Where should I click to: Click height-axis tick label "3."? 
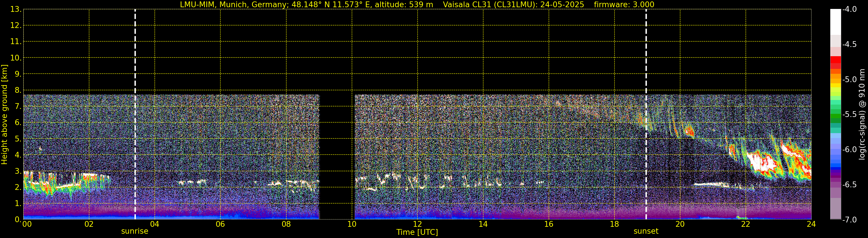click(18, 171)
